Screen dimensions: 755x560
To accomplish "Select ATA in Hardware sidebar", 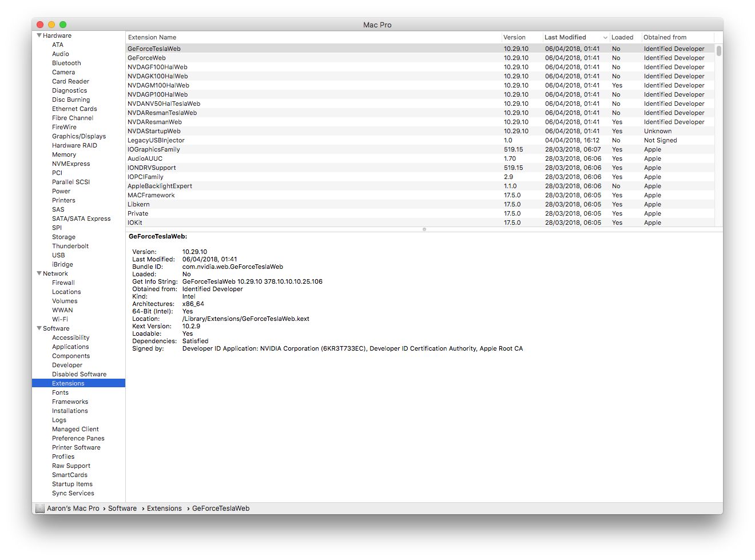I will tap(58, 45).
